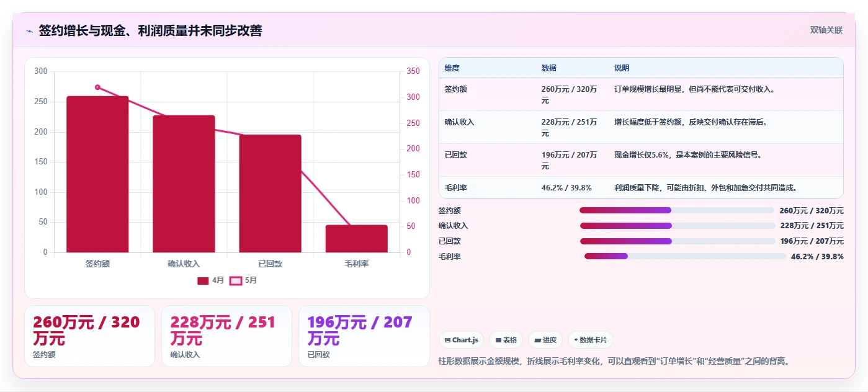Click the 签约额 progress bar
Screen dimensions: 868x392
click(677, 210)
